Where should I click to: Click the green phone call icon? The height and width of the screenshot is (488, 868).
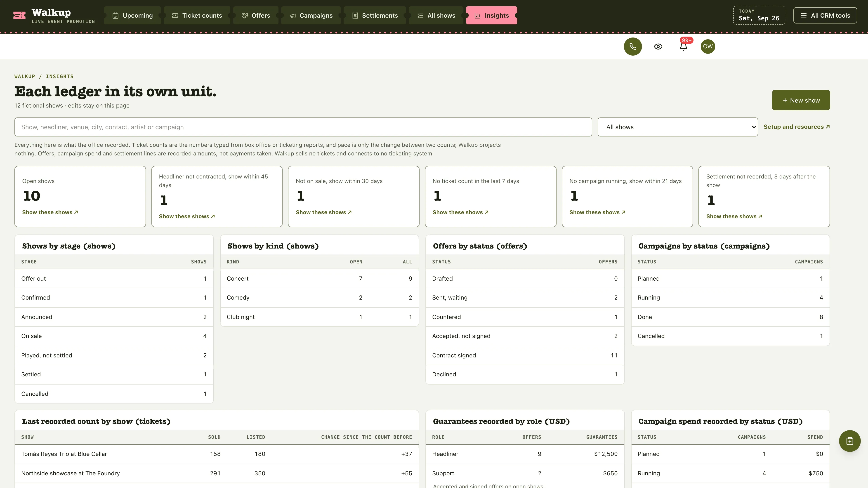pos(633,47)
